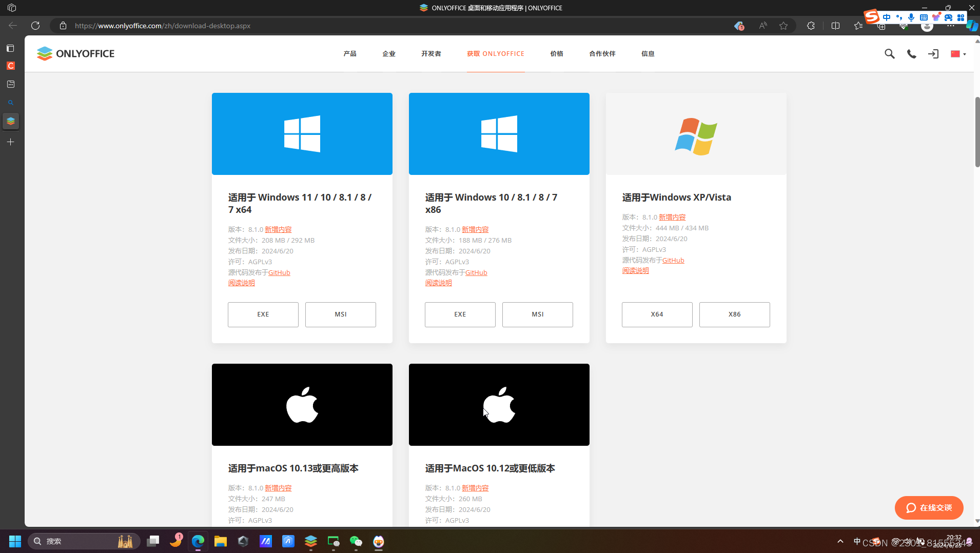The width and height of the screenshot is (980, 553).
Task: Open 新增内容 link in MacOS 10.12 card
Action: click(x=475, y=488)
